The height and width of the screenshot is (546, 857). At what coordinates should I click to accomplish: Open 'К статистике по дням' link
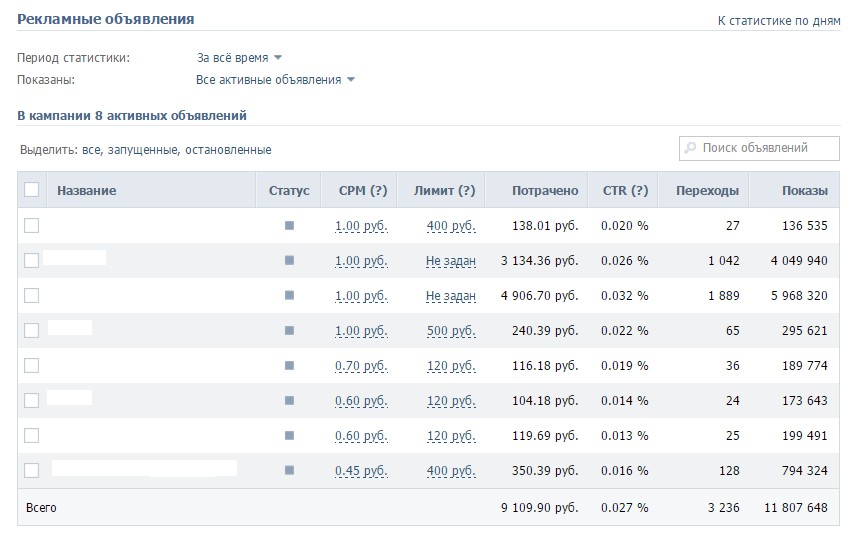pos(779,21)
